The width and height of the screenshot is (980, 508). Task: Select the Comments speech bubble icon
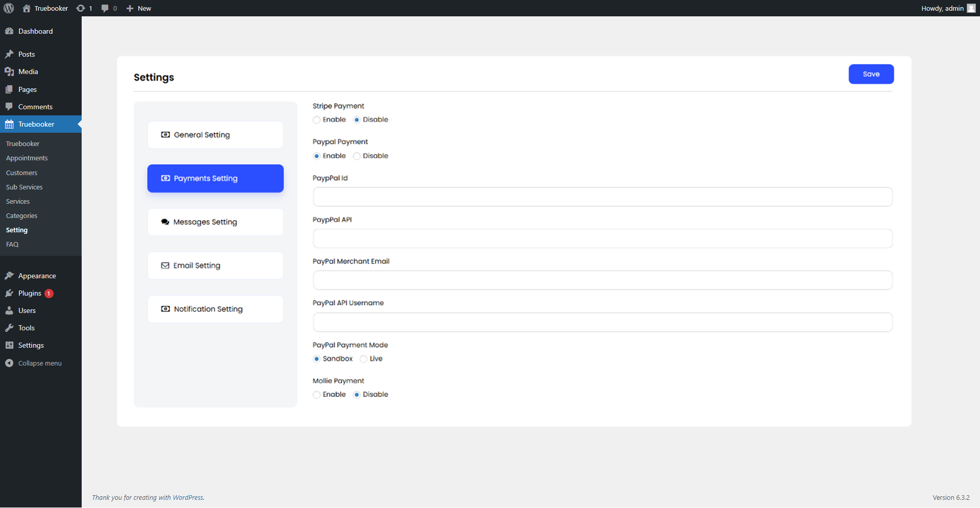[9, 107]
